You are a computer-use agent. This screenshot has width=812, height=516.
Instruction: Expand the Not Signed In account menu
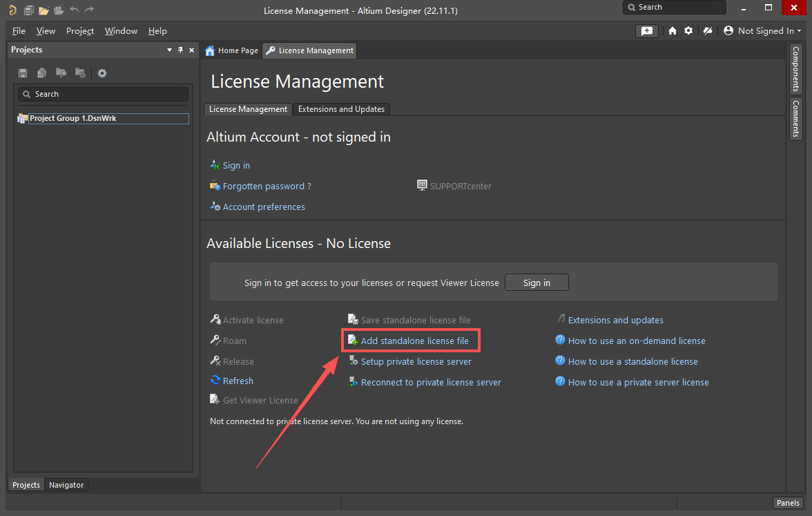[763, 31]
